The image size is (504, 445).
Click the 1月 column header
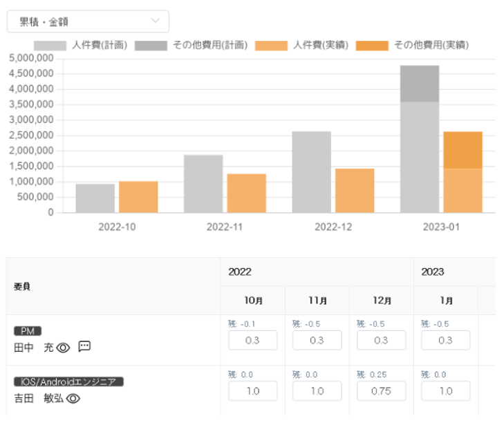[446, 301]
